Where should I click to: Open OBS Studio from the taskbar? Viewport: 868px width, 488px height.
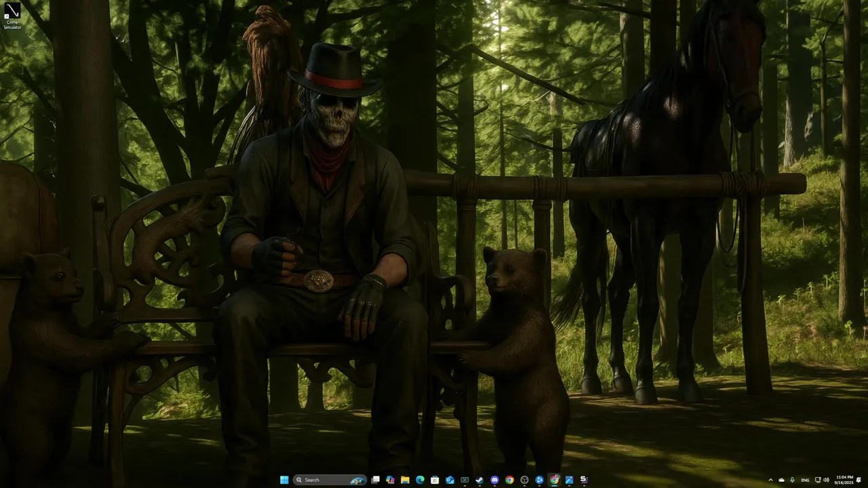click(524, 480)
